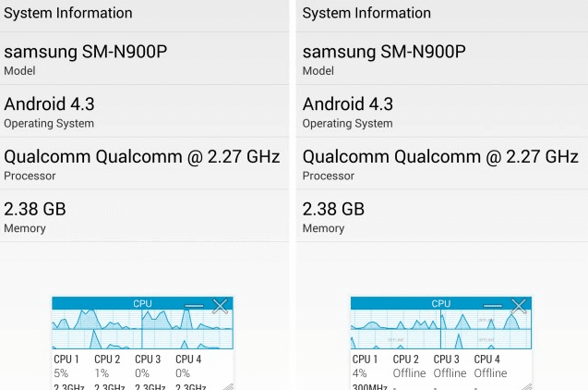The image size is (588, 390).
Task: Click the resize grip of the right CPU widget
Action: click(x=526, y=384)
